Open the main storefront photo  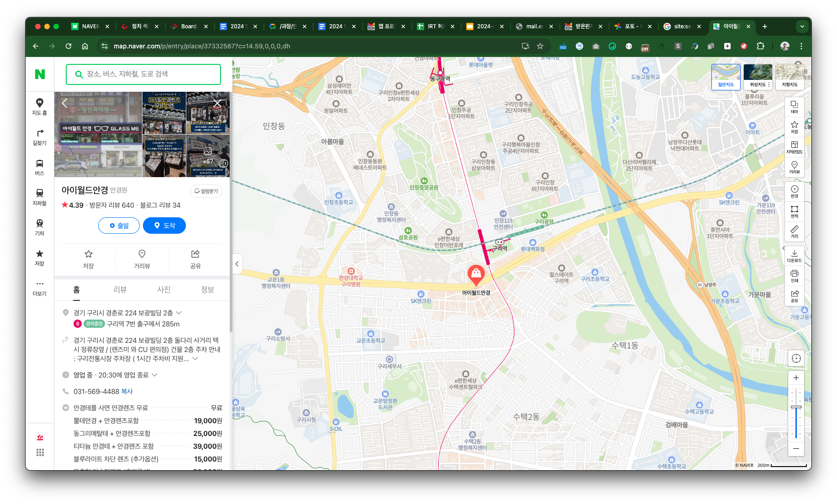[x=98, y=134]
